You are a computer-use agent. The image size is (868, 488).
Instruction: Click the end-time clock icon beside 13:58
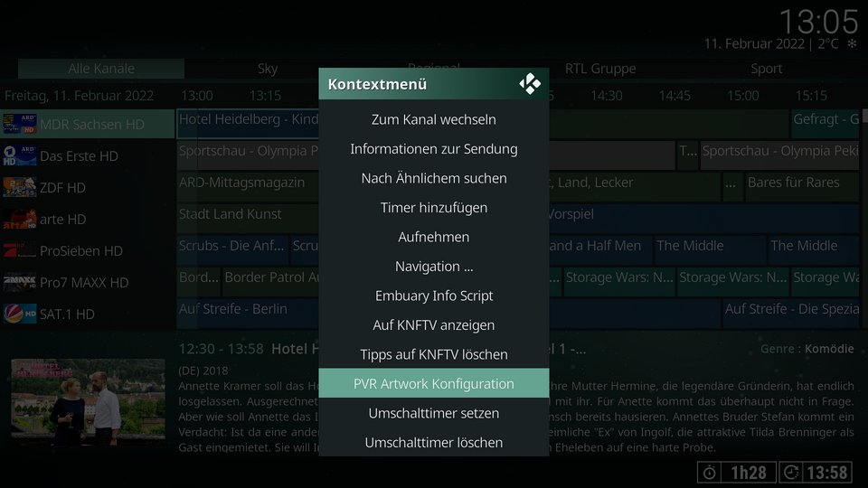coord(791,473)
